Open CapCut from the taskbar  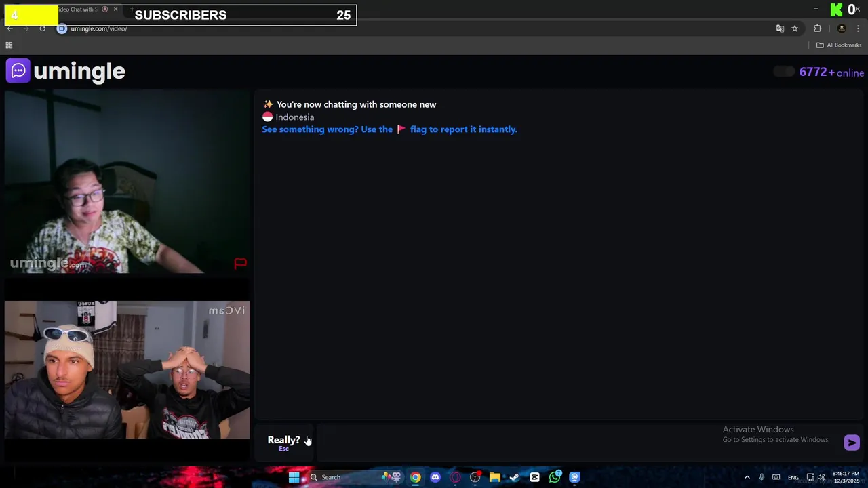tap(534, 477)
